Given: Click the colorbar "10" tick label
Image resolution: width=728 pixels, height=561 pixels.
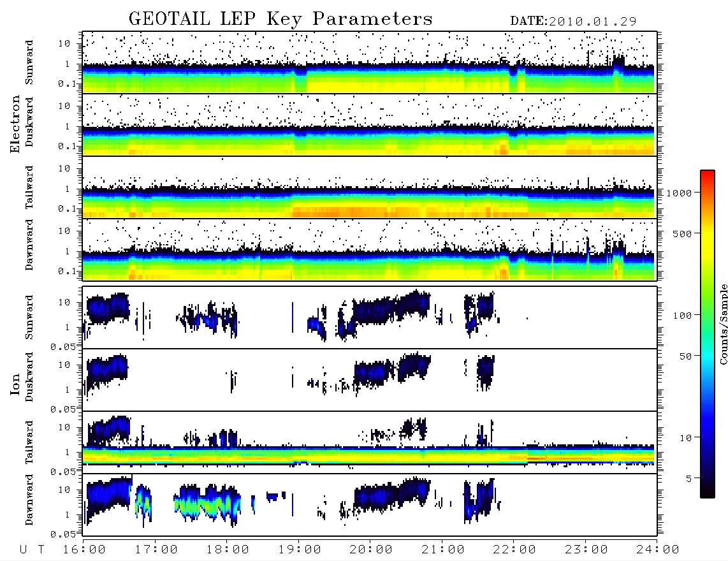Looking at the screenshot, I should point(686,437).
